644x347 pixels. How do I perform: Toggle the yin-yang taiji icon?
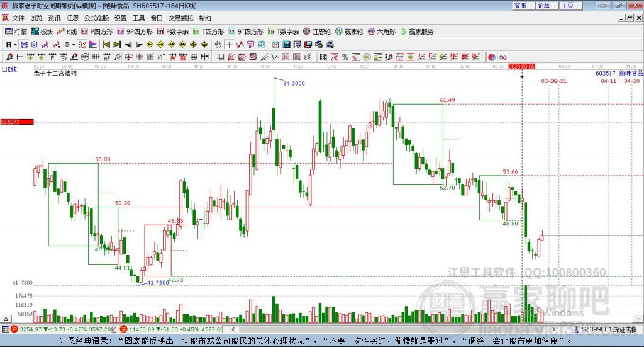click(492, 57)
